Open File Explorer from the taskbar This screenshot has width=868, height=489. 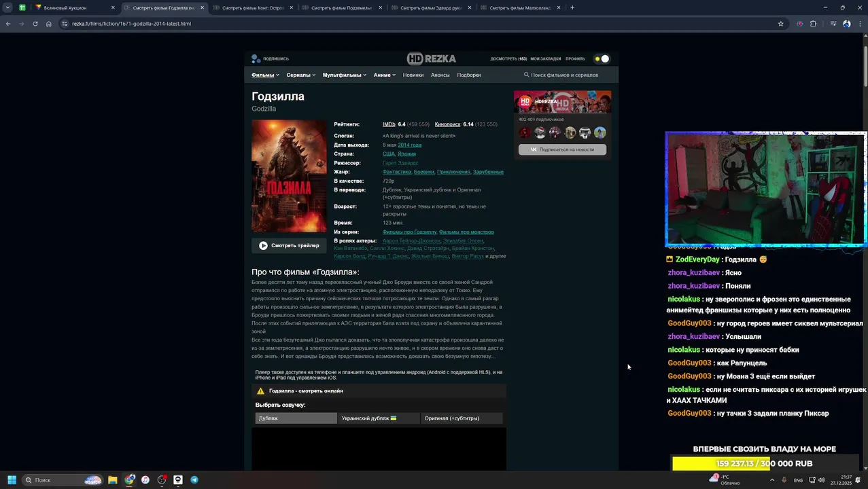tap(113, 480)
